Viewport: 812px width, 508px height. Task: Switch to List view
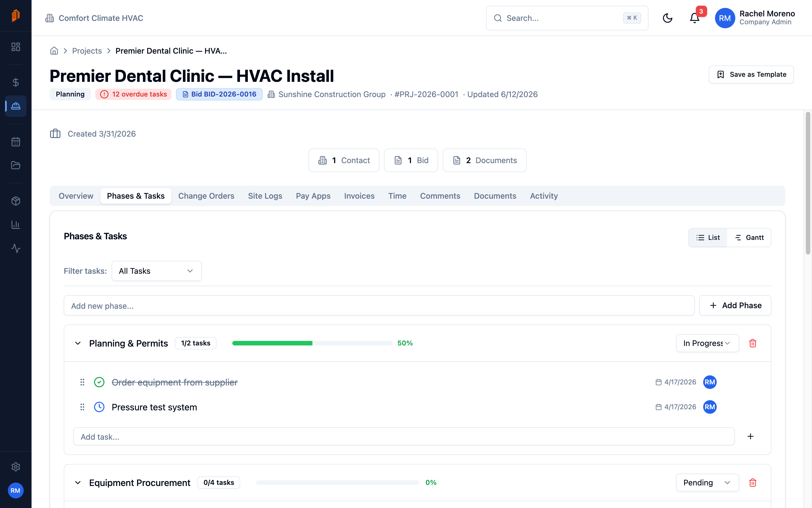708,238
